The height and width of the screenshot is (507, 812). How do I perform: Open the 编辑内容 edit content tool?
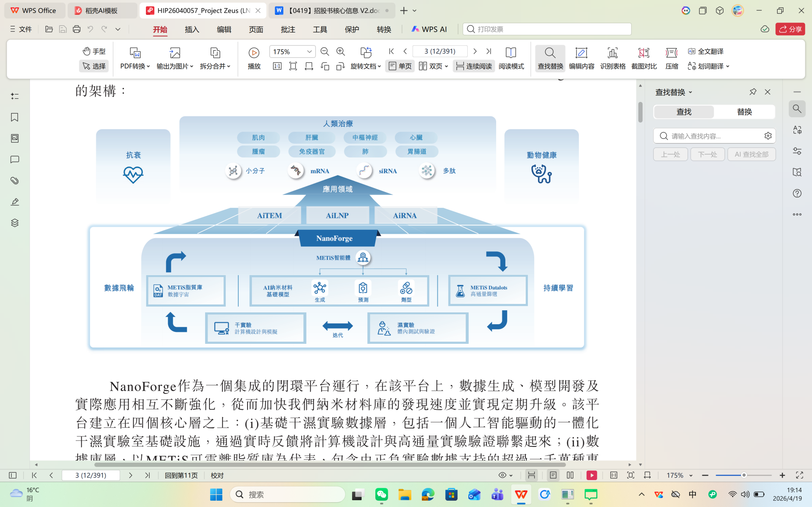pyautogui.click(x=581, y=53)
